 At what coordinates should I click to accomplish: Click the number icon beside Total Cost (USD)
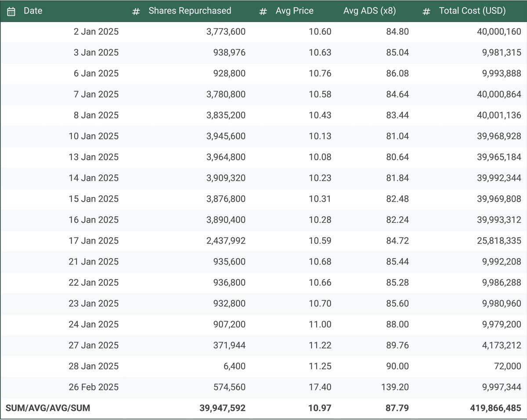click(426, 12)
